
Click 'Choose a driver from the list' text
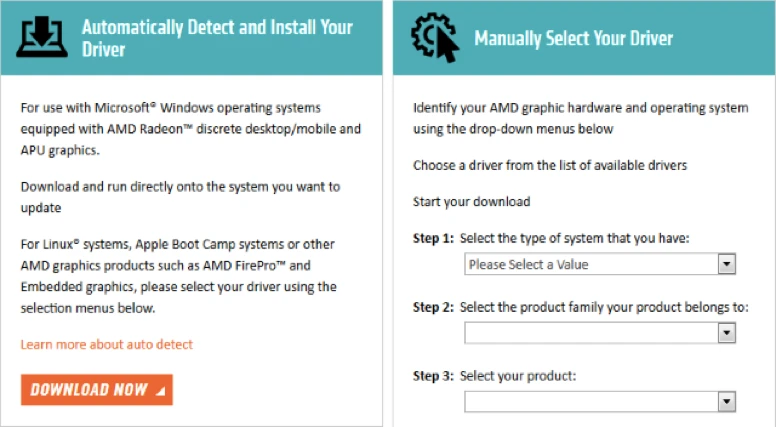coord(550,165)
